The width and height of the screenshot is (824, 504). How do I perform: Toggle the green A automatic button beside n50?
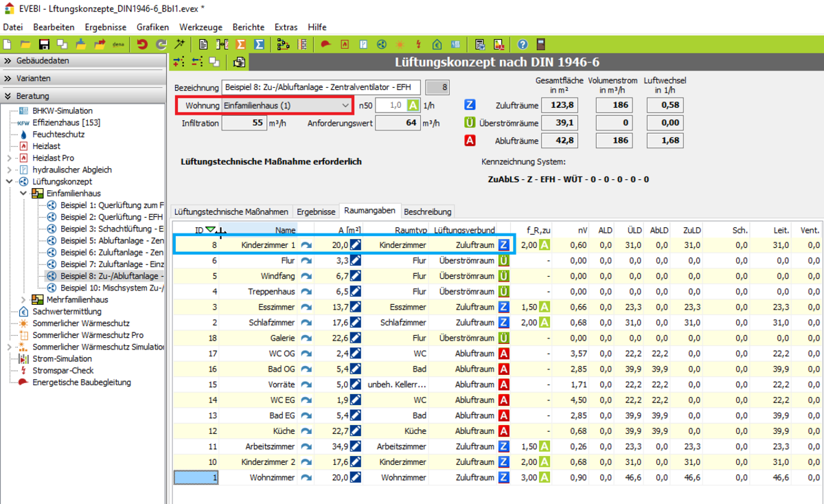pos(413,106)
